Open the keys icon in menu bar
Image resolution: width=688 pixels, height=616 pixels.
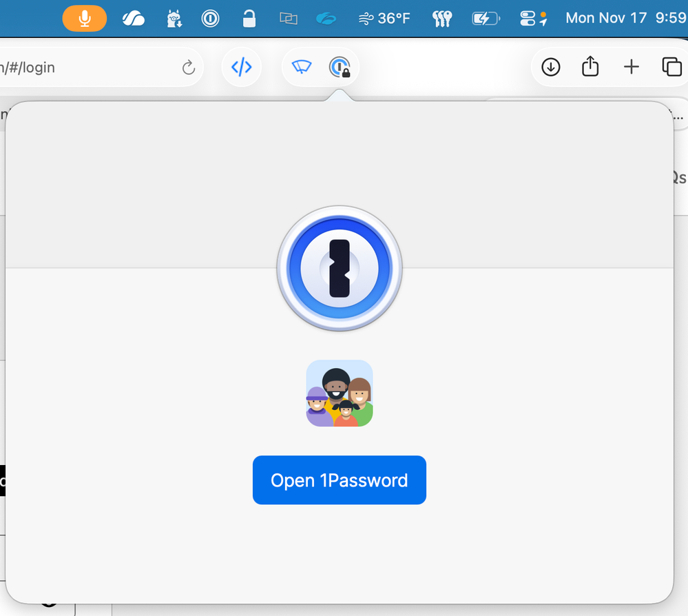point(441,19)
